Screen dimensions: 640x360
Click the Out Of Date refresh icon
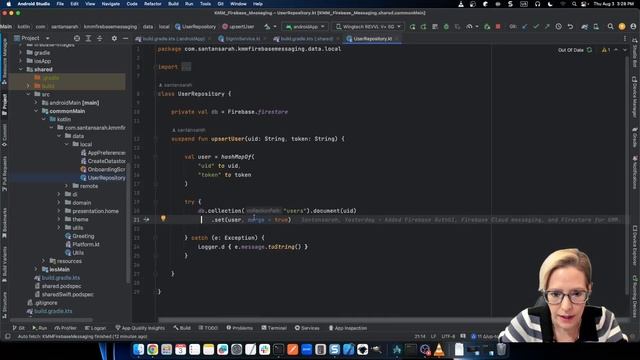(589, 50)
